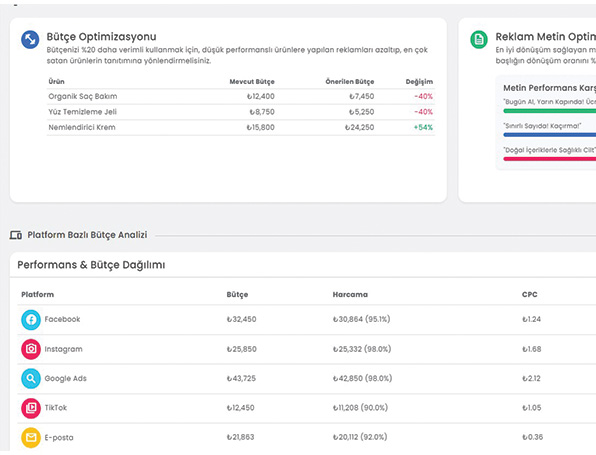Click the ₺5,250 suggested budget value
This screenshot has height=455, width=596.
[x=362, y=112]
